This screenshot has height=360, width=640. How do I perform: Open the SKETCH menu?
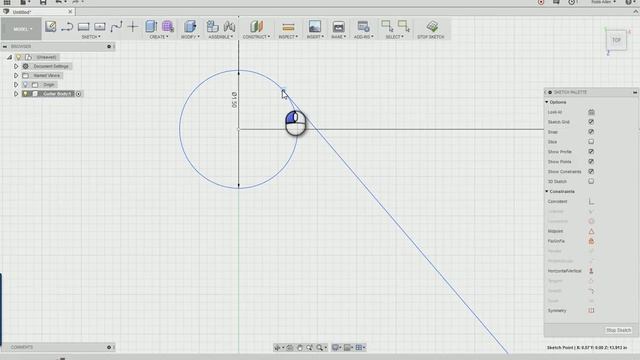click(x=91, y=37)
